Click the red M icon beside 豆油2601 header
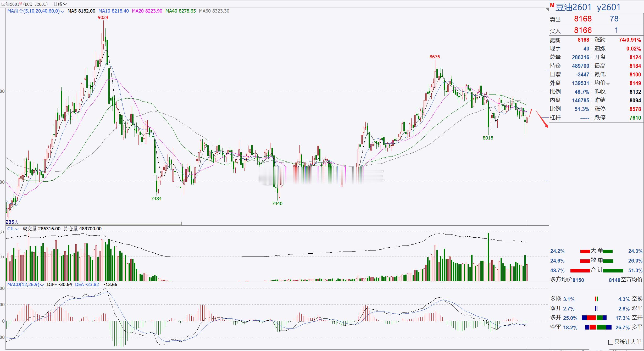 pos(552,5)
